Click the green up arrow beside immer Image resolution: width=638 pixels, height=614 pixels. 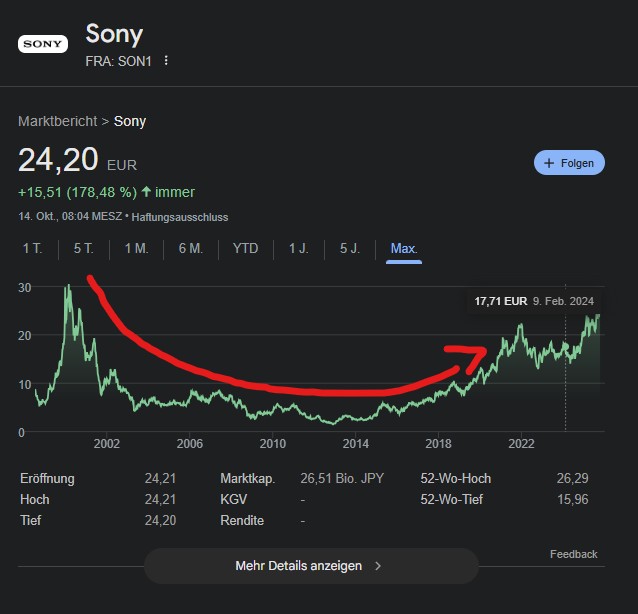146,192
